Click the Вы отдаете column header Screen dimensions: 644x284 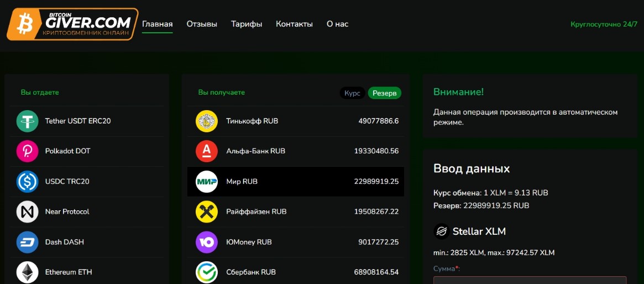pyautogui.click(x=40, y=92)
